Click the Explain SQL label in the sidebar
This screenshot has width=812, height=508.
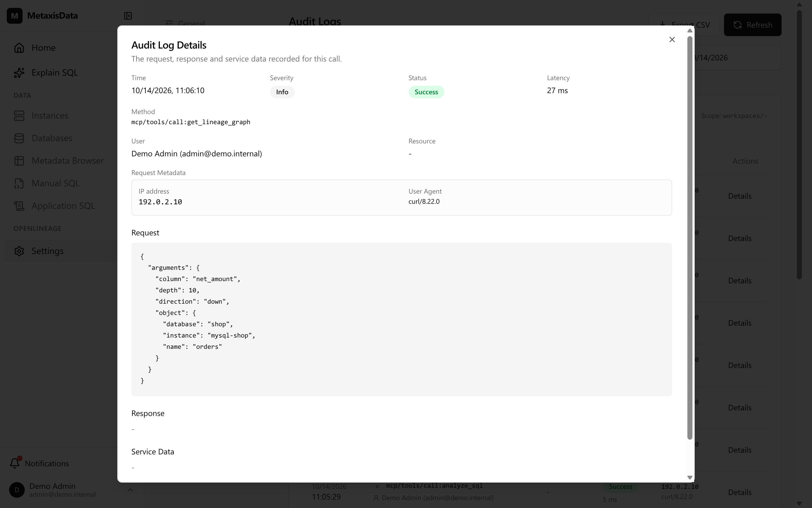54,73
